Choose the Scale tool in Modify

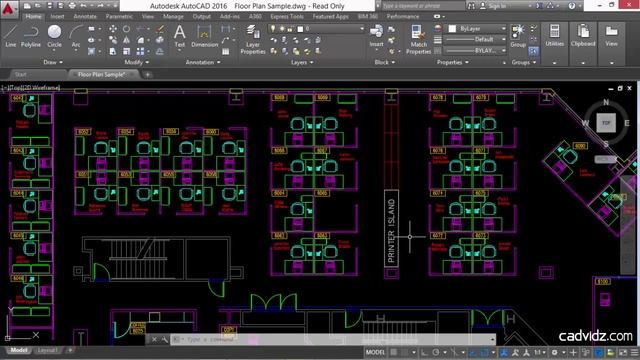(127, 51)
